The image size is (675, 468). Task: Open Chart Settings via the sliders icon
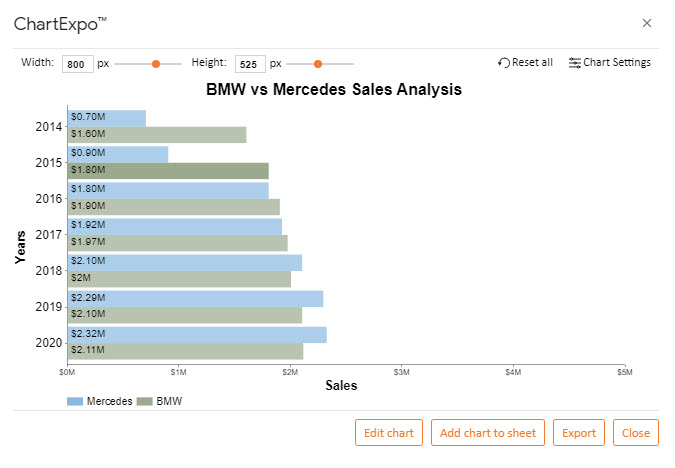pyautogui.click(x=575, y=63)
